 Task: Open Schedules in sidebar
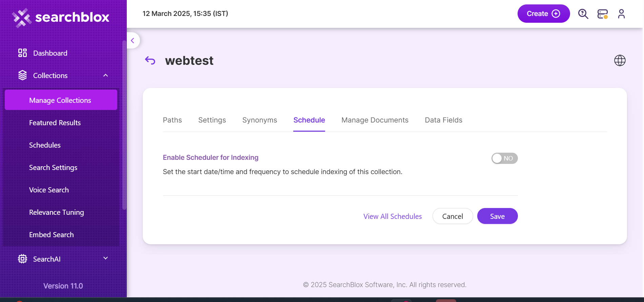tap(45, 145)
